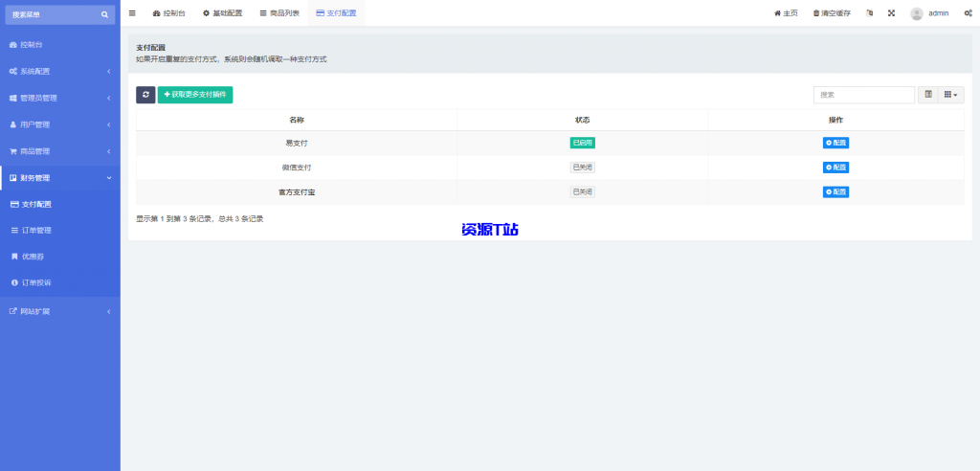The height and width of the screenshot is (471, 980).
Task: Click the admin avatar image
Action: click(x=916, y=13)
